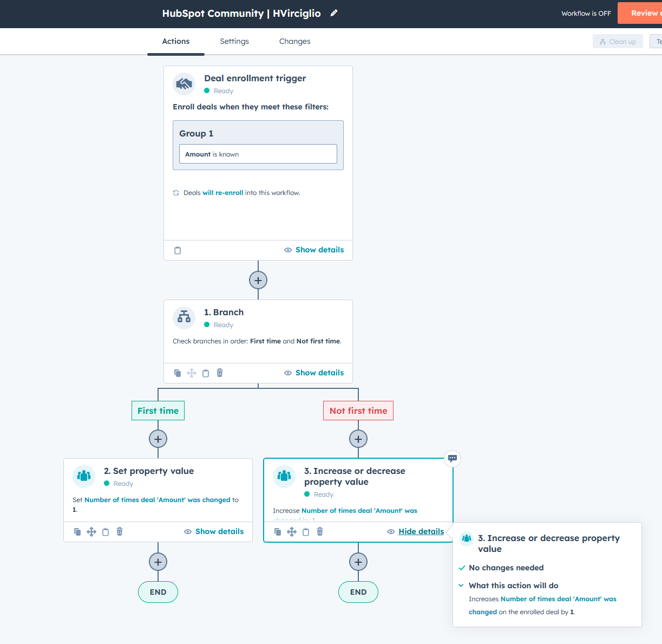The height and width of the screenshot is (644, 662).
Task: Click the Branch action's flowchart icon
Action: (184, 318)
